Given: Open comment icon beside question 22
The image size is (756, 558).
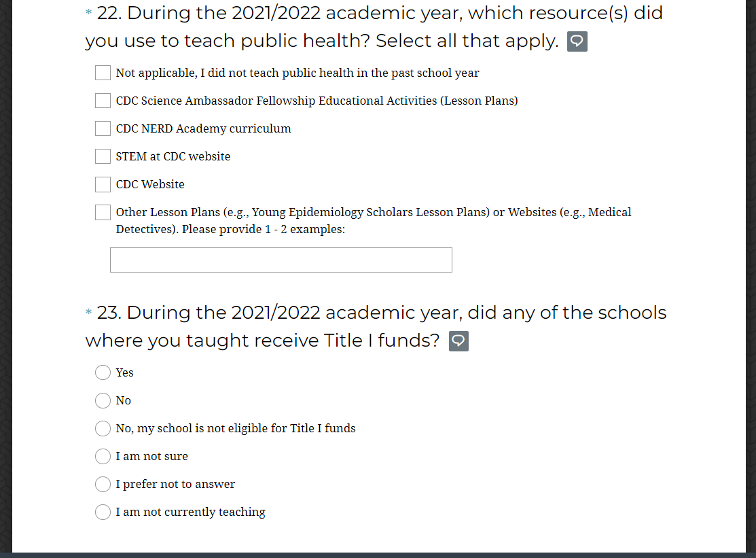Looking at the screenshot, I should pos(577,42).
